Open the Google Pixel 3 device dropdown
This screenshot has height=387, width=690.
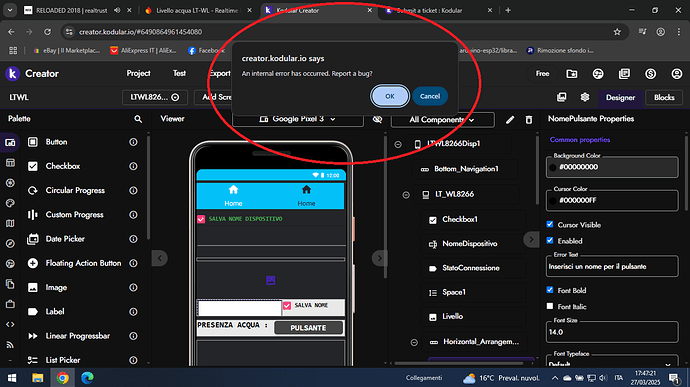click(298, 119)
